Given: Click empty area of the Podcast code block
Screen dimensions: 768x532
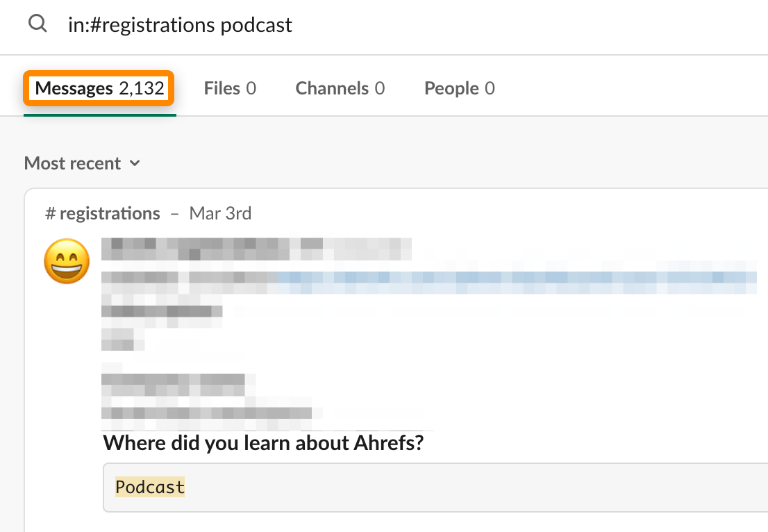Looking at the screenshot, I should pyautogui.click(x=472, y=488).
